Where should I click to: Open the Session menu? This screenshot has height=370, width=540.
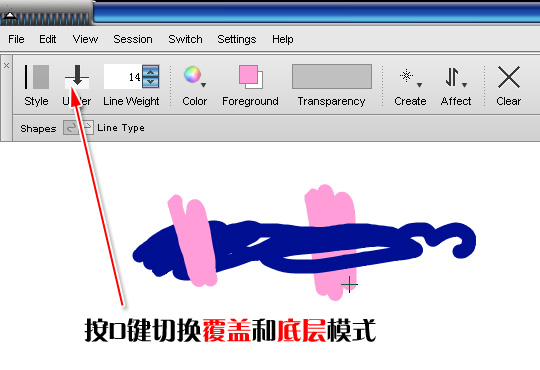pyautogui.click(x=133, y=39)
